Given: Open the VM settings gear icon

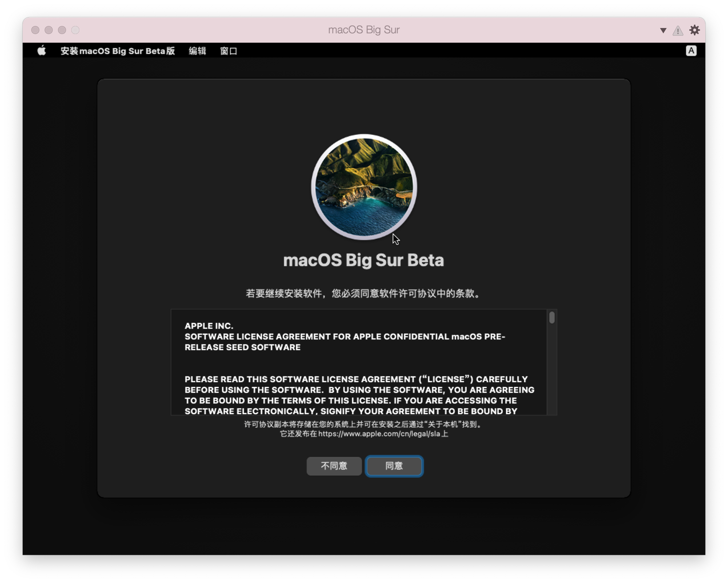Looking at the screenshot, I should pos(695,30).
